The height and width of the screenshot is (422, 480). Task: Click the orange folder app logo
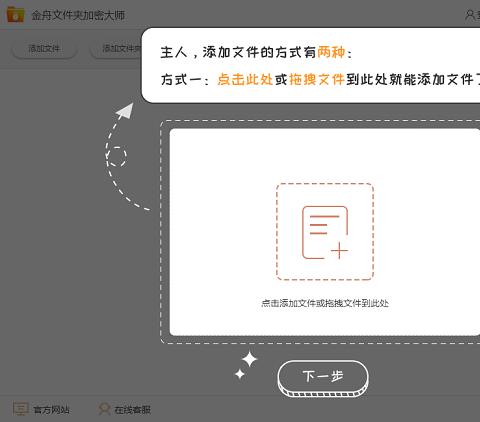(x=15, y=15)
